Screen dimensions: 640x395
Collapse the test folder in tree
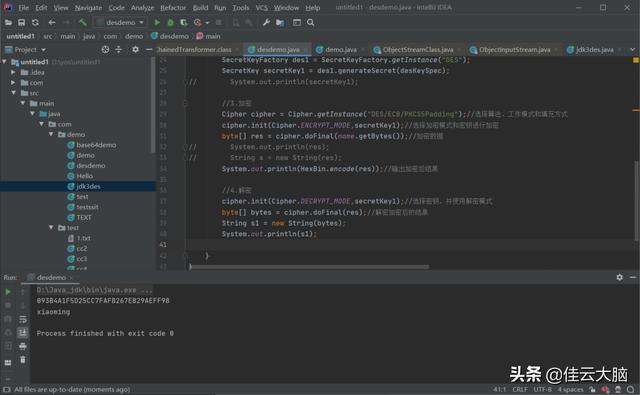pos(51,228)
